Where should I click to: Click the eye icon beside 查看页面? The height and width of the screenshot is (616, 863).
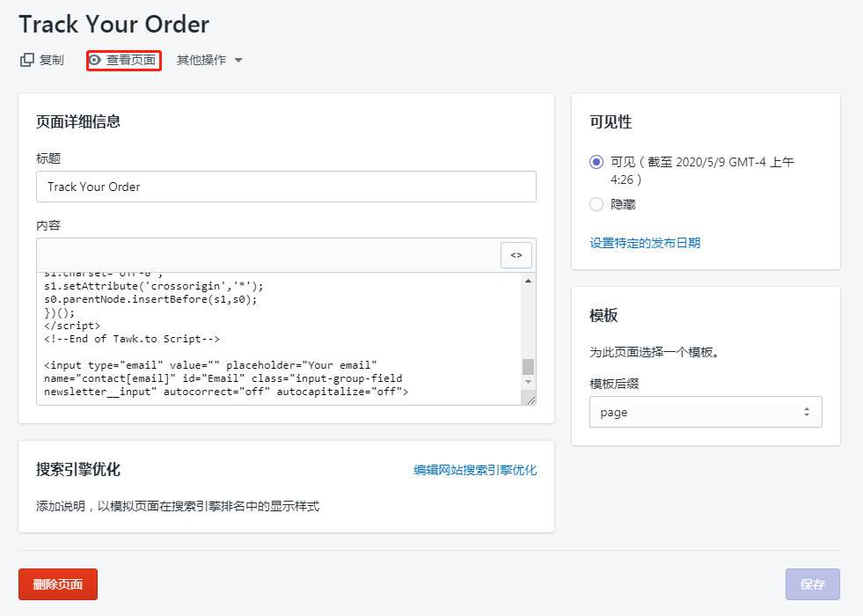point(95,60)
